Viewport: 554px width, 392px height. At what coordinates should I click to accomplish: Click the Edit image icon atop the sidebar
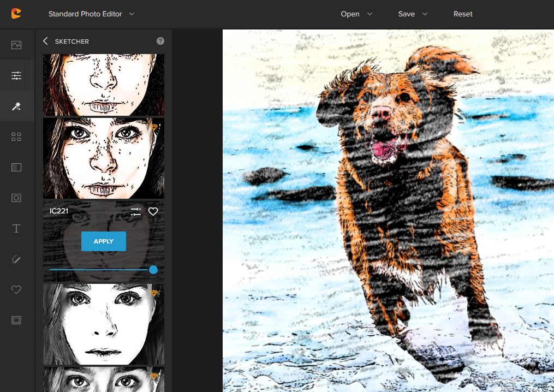(x=16, y=45)
